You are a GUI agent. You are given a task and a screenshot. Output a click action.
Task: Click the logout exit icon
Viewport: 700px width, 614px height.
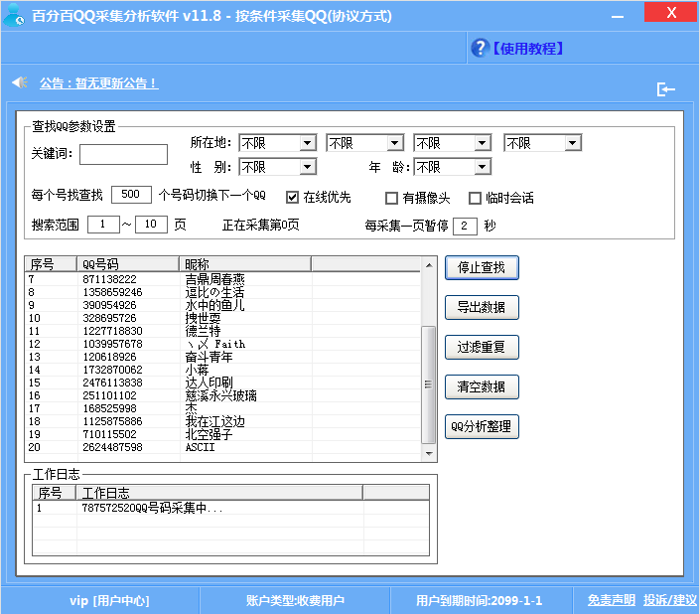pos(665,89)
